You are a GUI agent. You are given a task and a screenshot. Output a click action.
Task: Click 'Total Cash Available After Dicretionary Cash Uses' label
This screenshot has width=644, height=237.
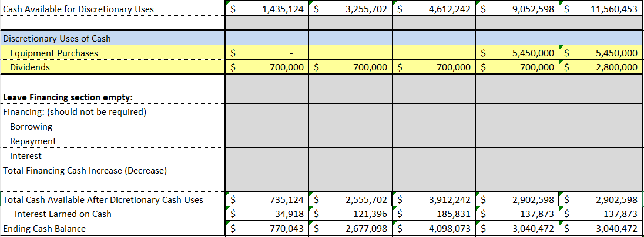coord(113,199)
